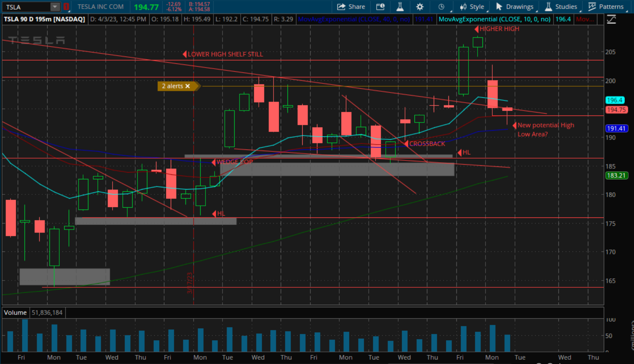The height and width of the screenshot is (364, 634).
Task: Click the volume value 51,836,184
Action: 47,313
